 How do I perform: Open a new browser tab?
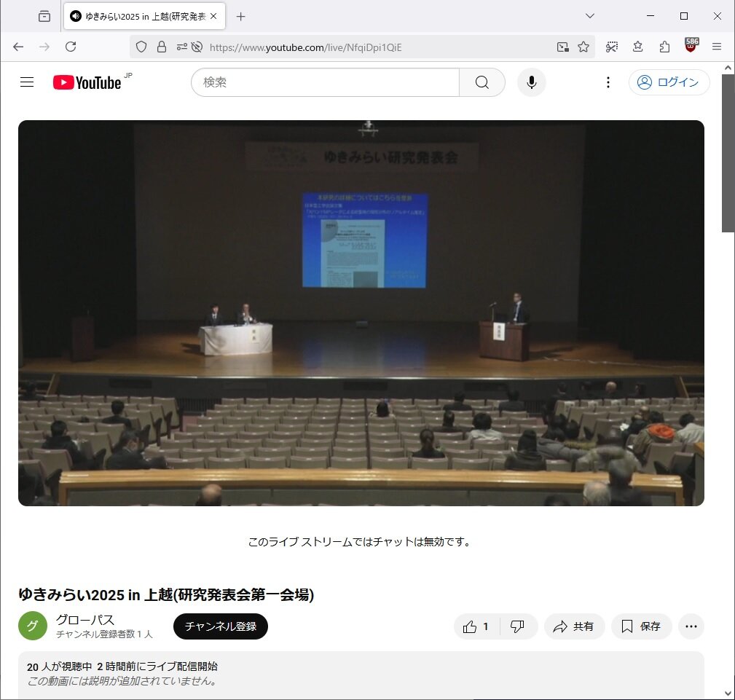click(241, 16)
